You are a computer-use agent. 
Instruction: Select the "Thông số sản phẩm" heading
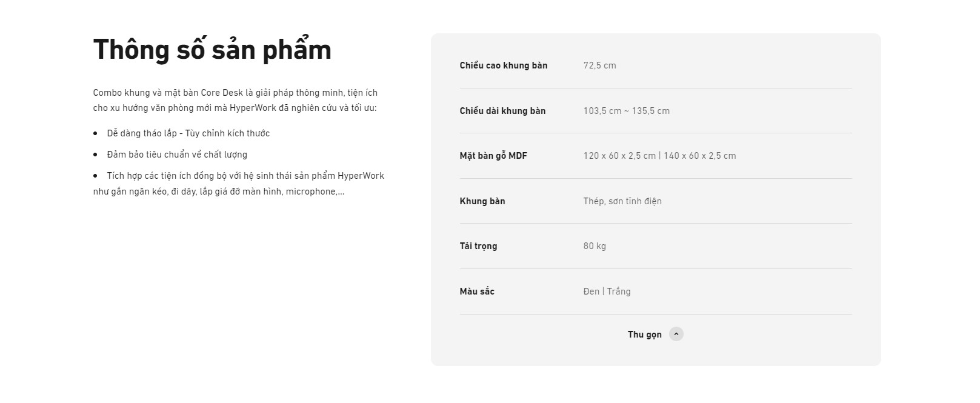click(212, 50)
